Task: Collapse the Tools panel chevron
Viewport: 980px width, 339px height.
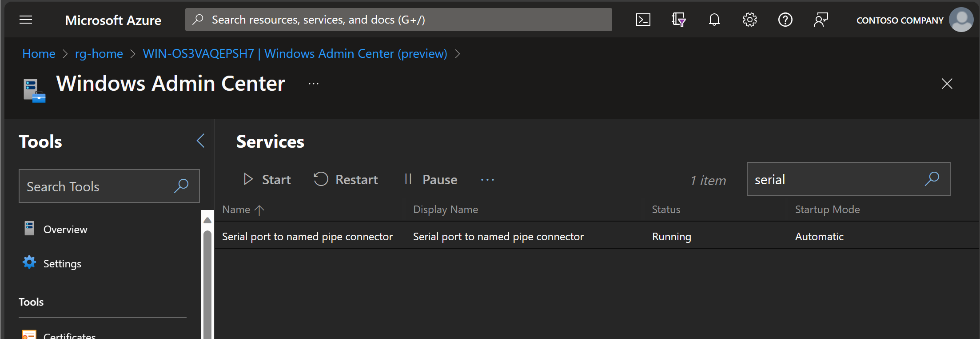Action: (201, 141)
